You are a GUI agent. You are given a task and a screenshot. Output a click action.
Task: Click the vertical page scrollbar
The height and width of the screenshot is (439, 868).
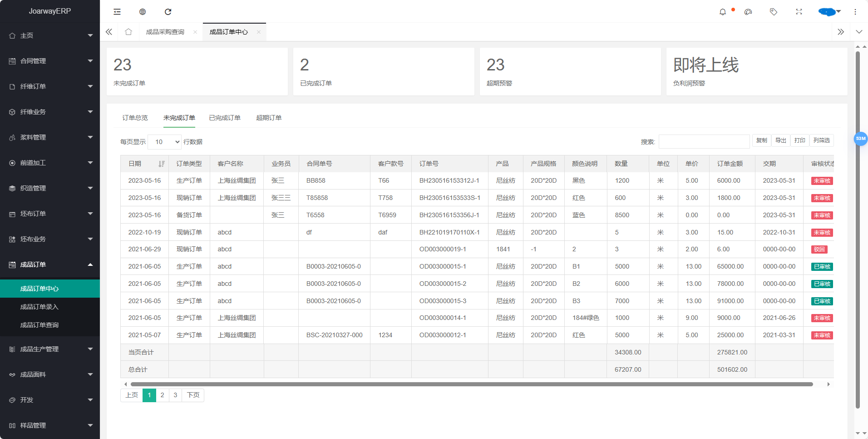[x=858, y=229]
